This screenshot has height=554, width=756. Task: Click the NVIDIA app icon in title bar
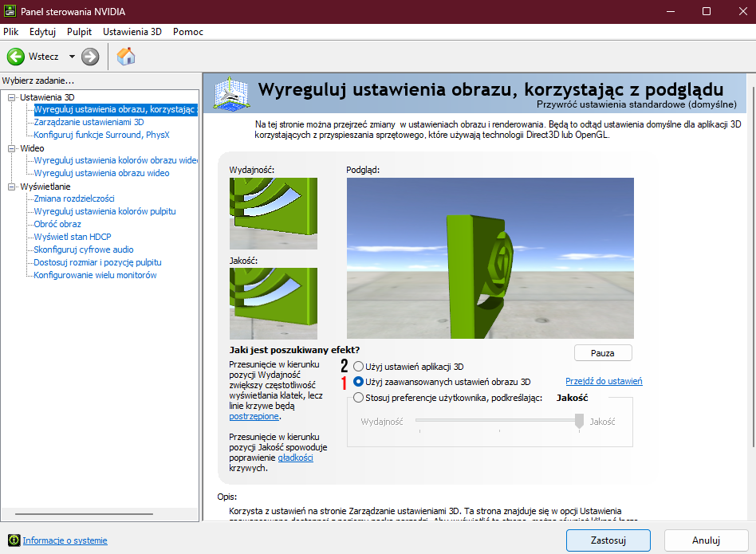tap(10, 11)
